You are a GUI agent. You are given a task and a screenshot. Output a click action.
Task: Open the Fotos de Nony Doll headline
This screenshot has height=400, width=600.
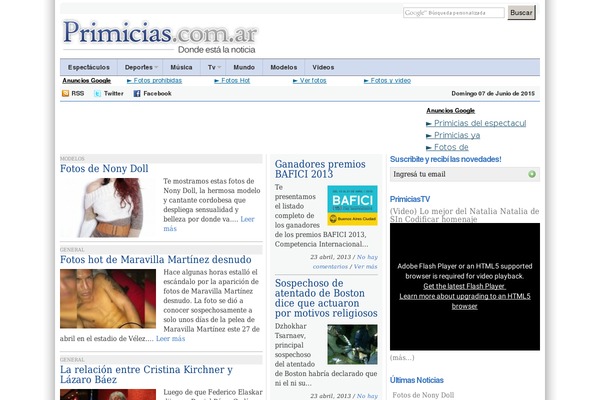point(104,168)
